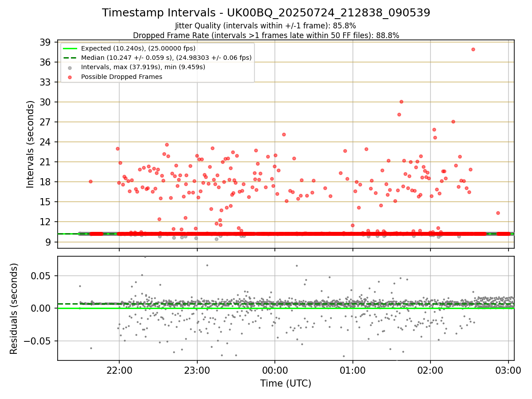Click the dashed dark green Median legend sample

click(x=70, y=58)
